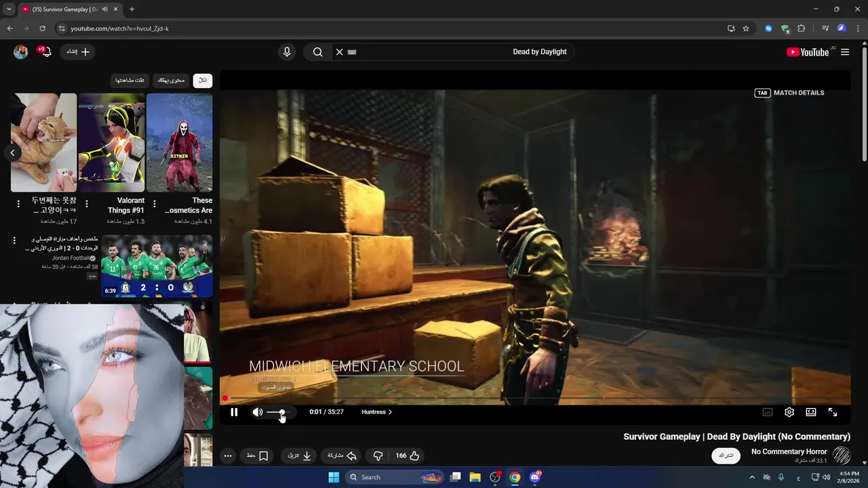Screen dimensions: 868x488
Task: Open the 2:0 football highlights video thumbnail
Action: [x=157, y=266]
